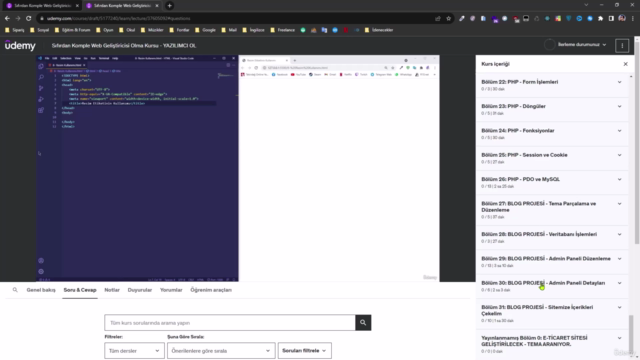Reload the current page
The height and width of the screenshot is (360, 640).
[29, 18]
